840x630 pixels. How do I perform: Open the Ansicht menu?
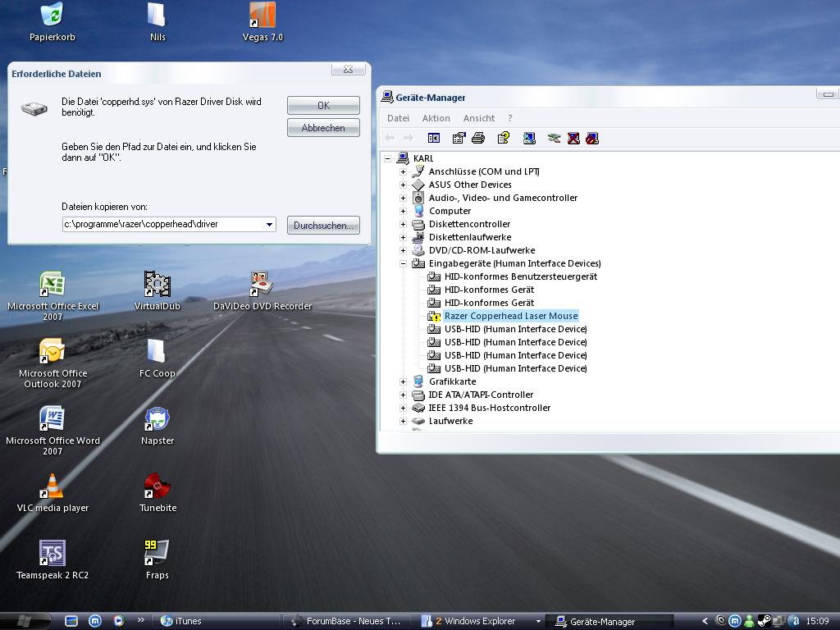(479, 118)
